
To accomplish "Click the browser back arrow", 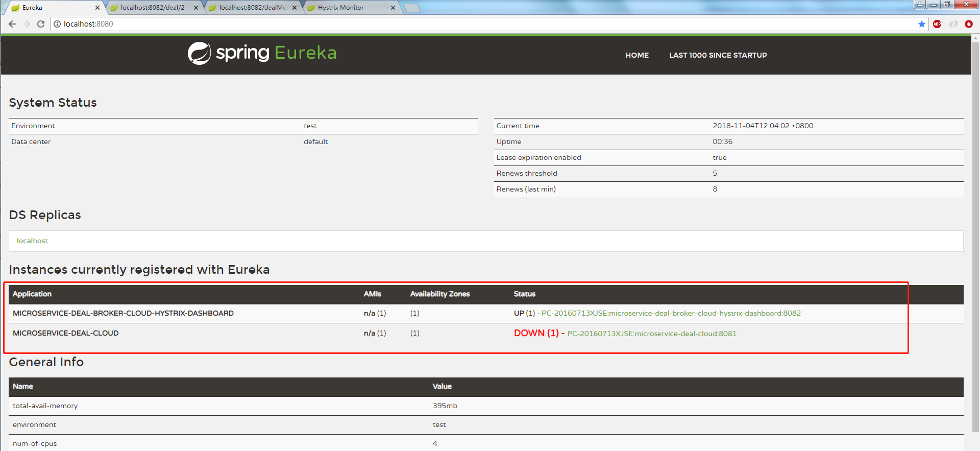I will [x=12, y=24].
